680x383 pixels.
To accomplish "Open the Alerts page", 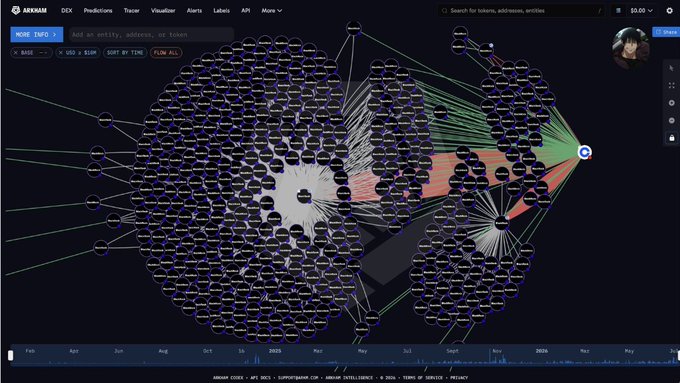I will 194,10.
